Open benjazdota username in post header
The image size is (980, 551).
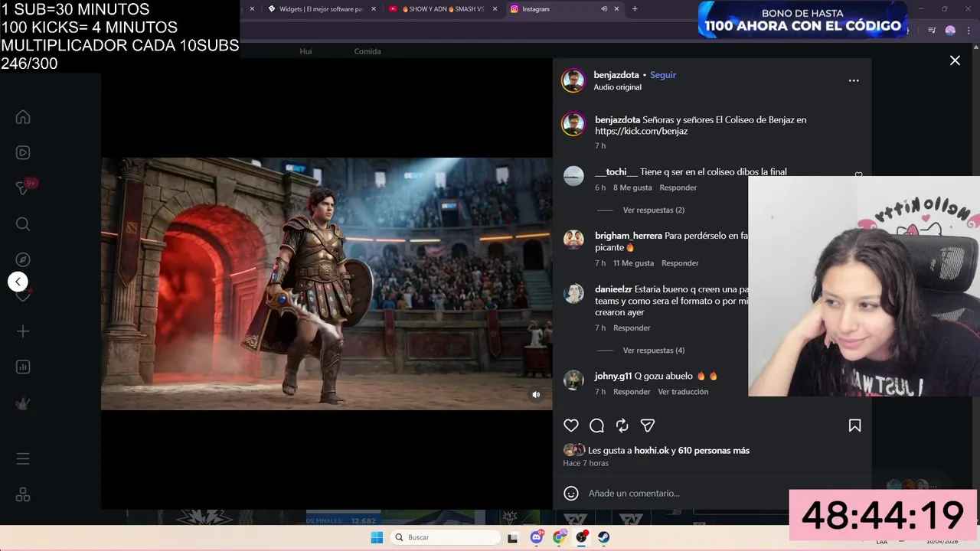click(x=616, y=75)
